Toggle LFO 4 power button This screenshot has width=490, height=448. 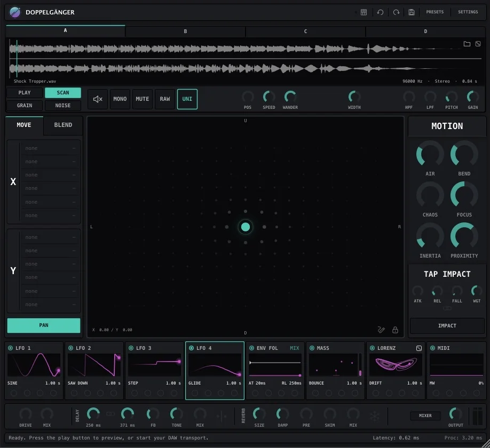(x=191, y=348)
